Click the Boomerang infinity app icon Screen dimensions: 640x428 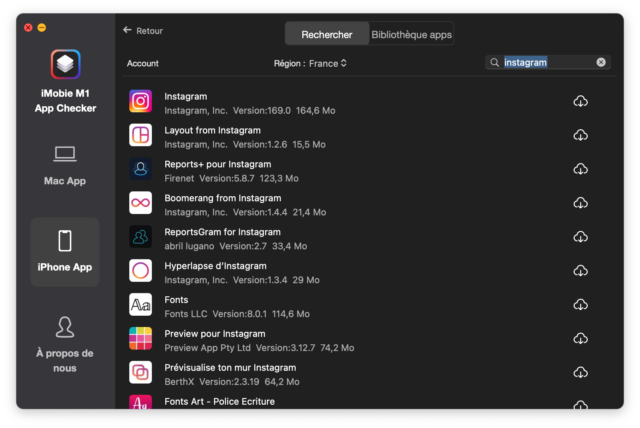(x=140, y=203)
